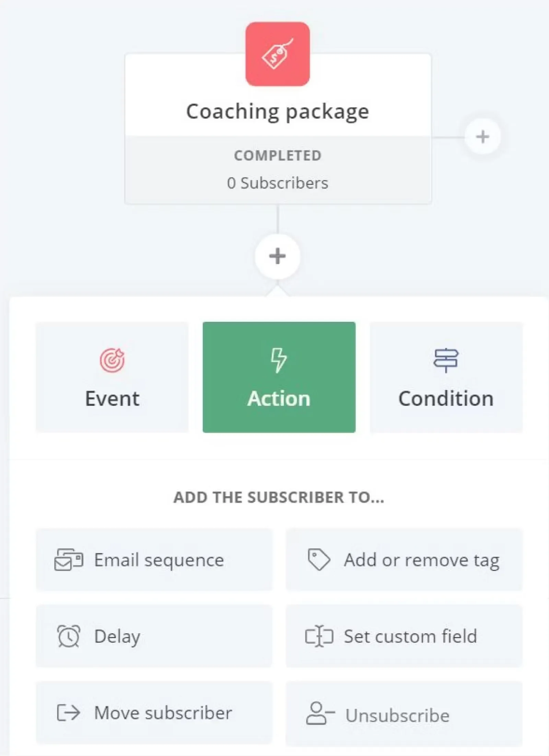
Task: Open the Coaching package title
Action: pos(277,111)
